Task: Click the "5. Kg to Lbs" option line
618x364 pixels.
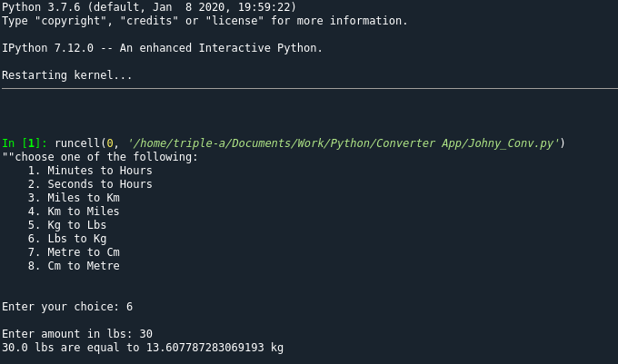Action: (67, 225)
